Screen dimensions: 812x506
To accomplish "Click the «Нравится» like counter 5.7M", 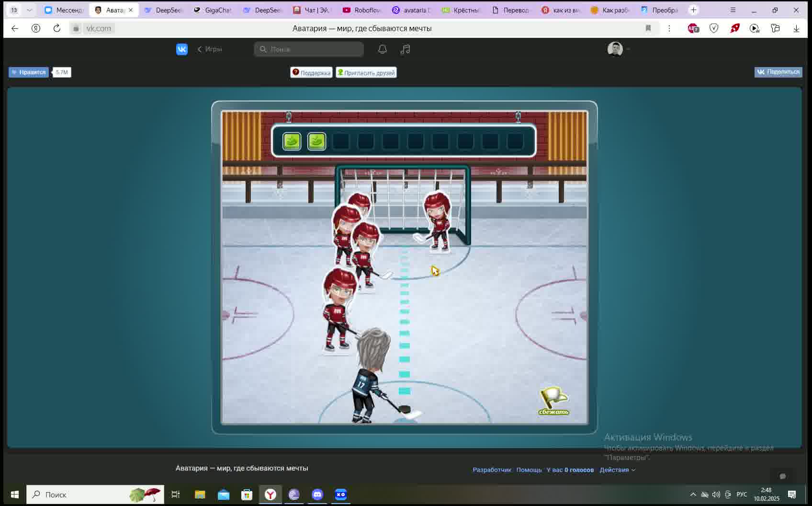I will (x=61, y=72).
